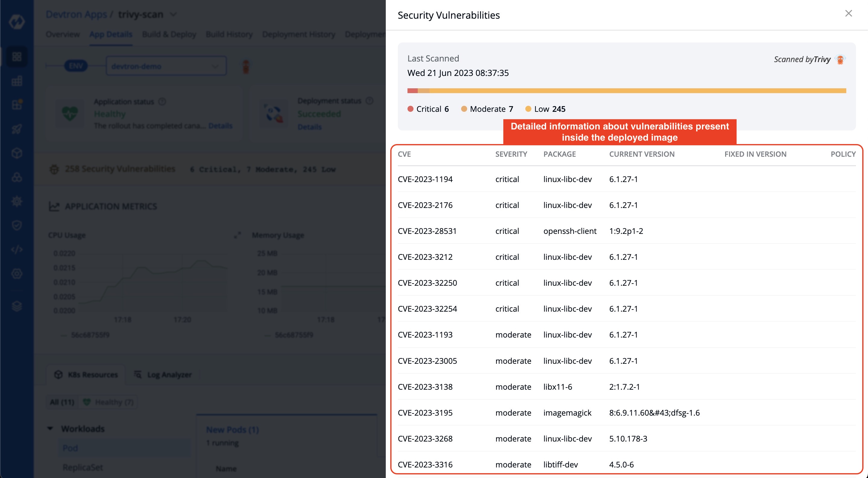Click the Devtron logo in the sidebar
Viewport: 868px width, 478px height.
(x=17, y=22)
